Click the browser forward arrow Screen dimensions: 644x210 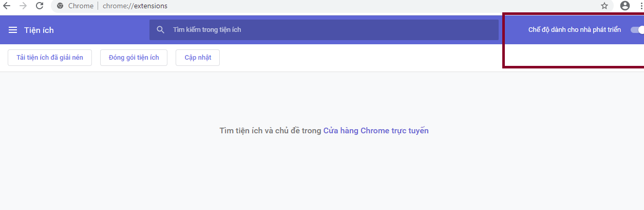pos(23,6)
